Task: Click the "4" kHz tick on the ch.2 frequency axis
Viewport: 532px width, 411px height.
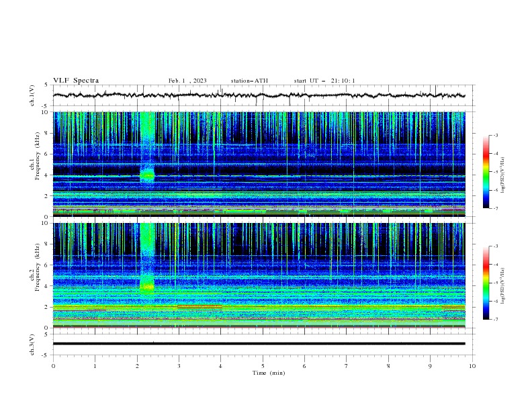Action: coord(46,286)
